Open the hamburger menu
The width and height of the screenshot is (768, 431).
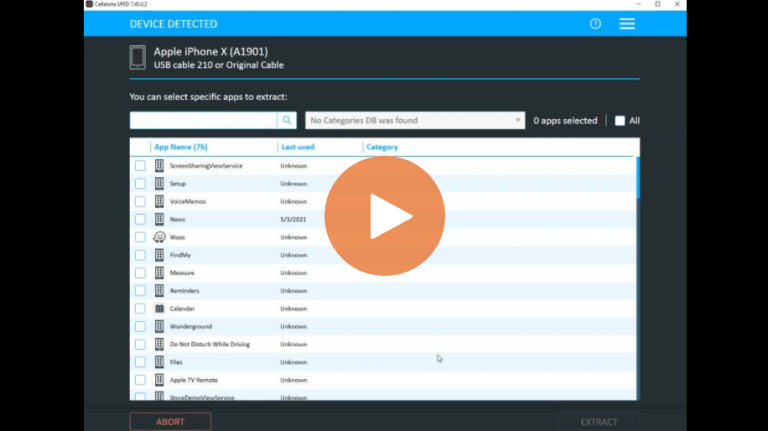tap(627, 24)
